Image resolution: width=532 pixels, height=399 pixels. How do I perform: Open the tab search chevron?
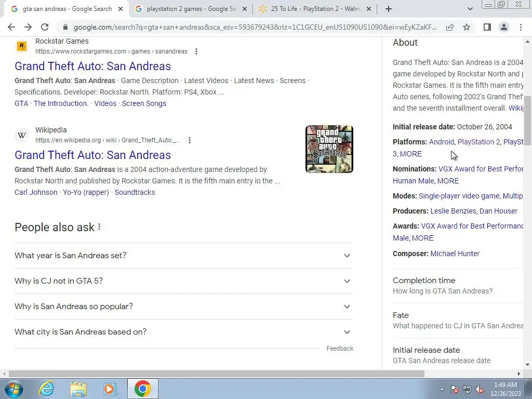(x=470, y=9)
